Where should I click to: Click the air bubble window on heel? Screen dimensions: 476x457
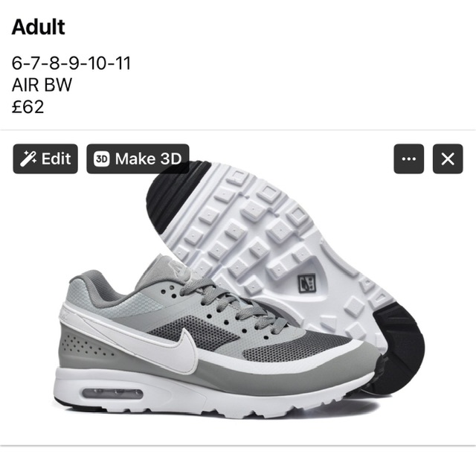(x=112, y=394)
